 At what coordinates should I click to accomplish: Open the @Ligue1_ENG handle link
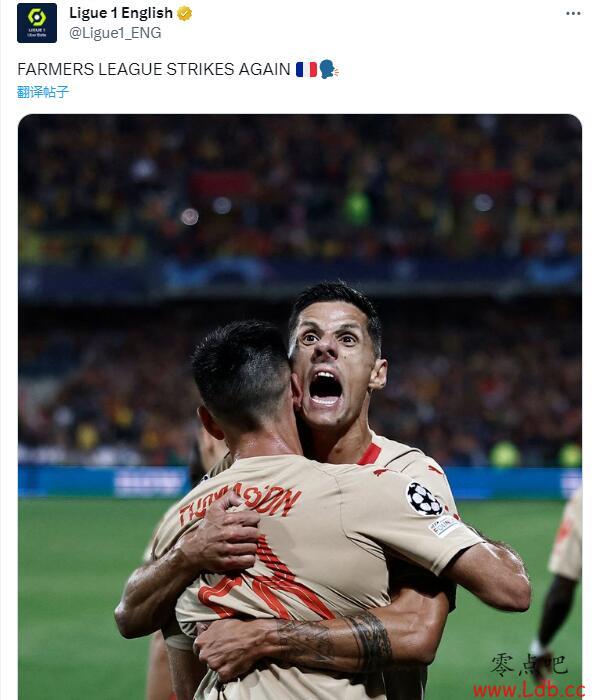click(x=115, y=33)
